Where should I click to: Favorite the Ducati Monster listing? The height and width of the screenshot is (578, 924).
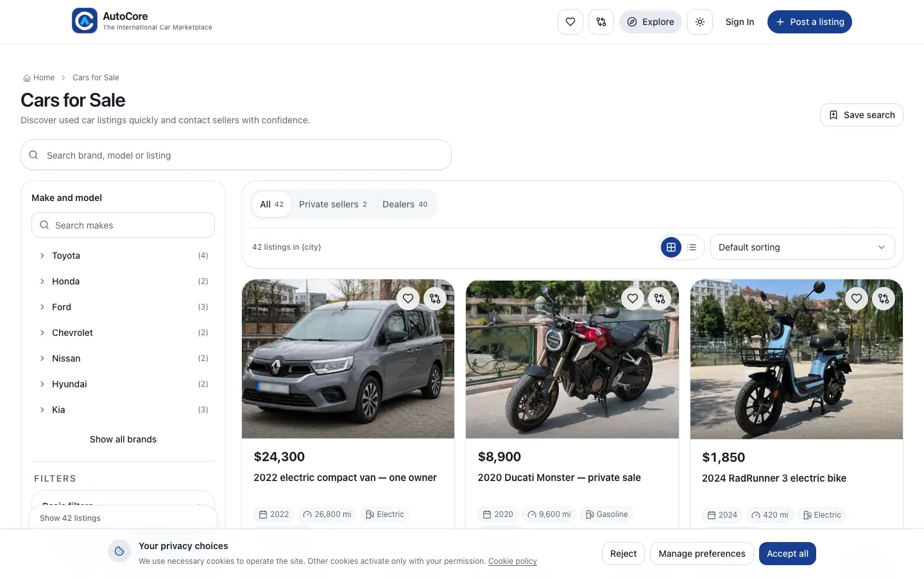(633, 298)
